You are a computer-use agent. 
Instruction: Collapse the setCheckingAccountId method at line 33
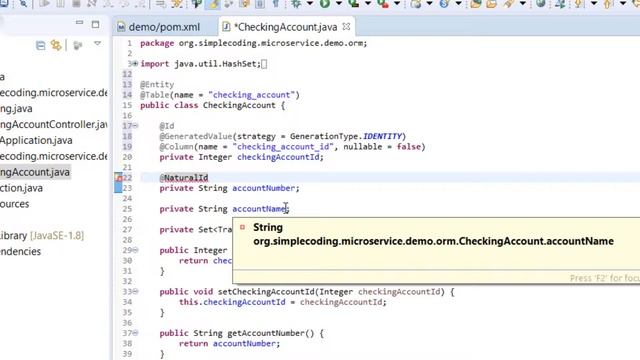tap(136, 291)
